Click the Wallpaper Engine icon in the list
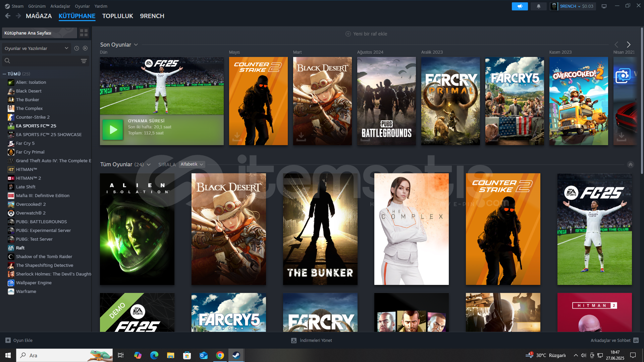Screen dimensions: 644x362 pyautogui.click(x=11, y=283)
